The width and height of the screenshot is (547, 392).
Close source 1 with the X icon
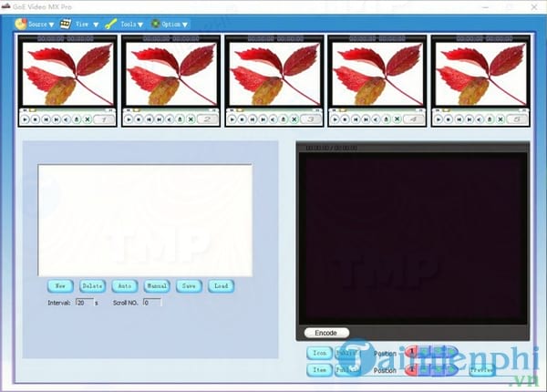88,119
